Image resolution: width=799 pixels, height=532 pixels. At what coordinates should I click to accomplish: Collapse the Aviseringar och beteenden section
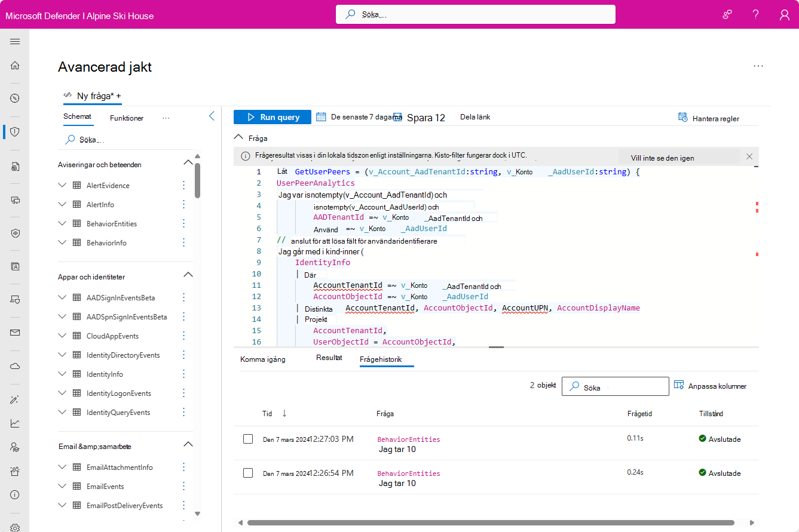tap(188, 162)
